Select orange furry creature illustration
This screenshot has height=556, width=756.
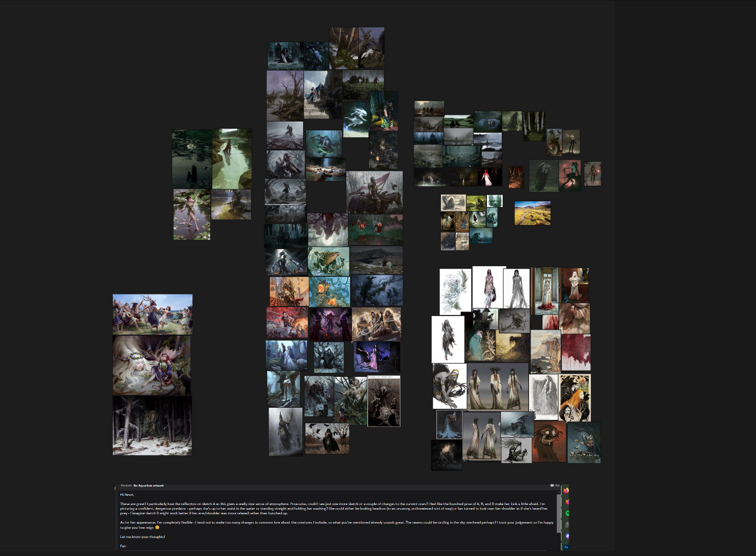click(x=550, y=442)
